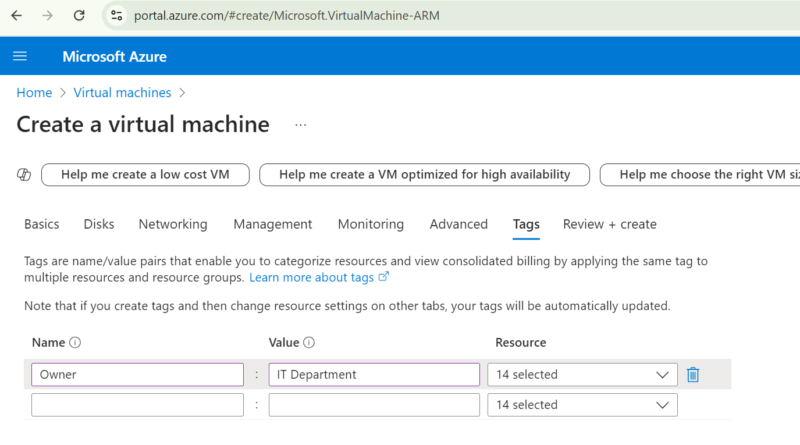Screen dimensions: 800x445
Task: Switch to the Networking tab
Action: pyautogui.click(x=173, y=224)
